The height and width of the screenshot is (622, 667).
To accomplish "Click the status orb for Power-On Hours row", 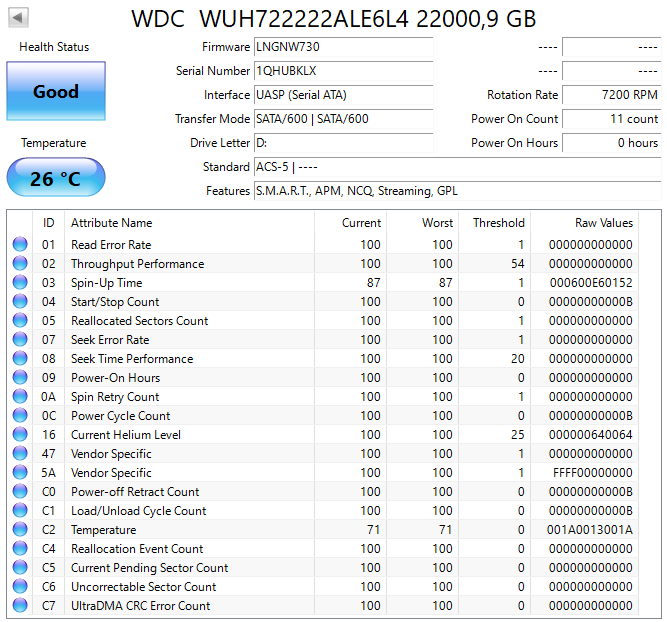I will pyautogui.click(x=20, y=377).
